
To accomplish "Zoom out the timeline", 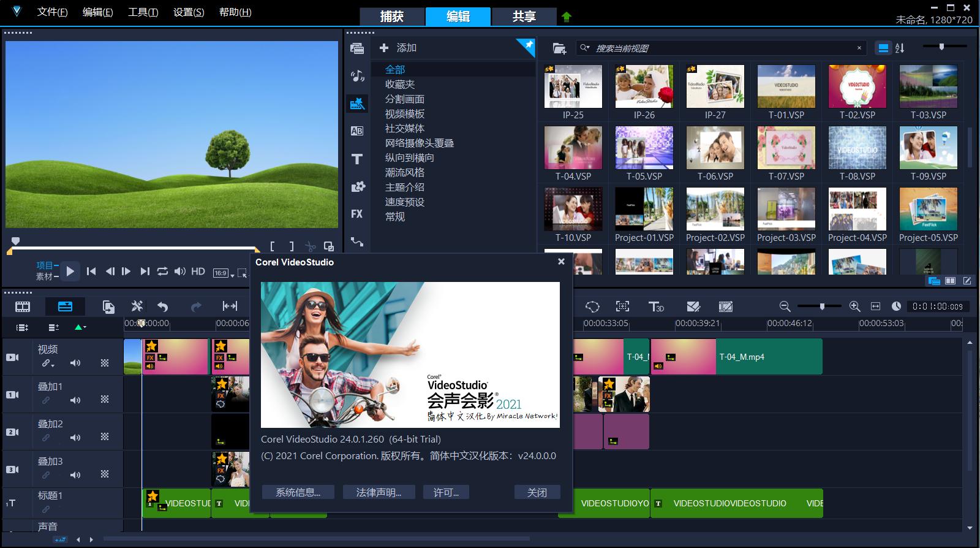I will [785, 306].
